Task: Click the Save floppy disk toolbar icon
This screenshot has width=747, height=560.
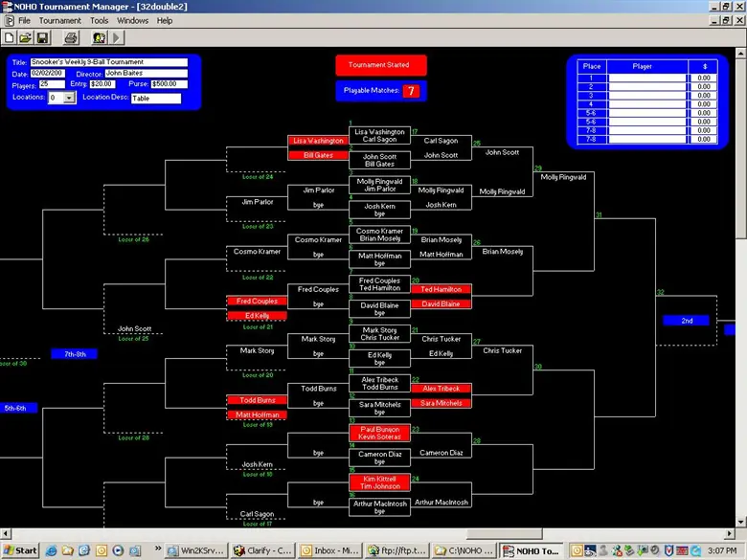Action: 42,37
